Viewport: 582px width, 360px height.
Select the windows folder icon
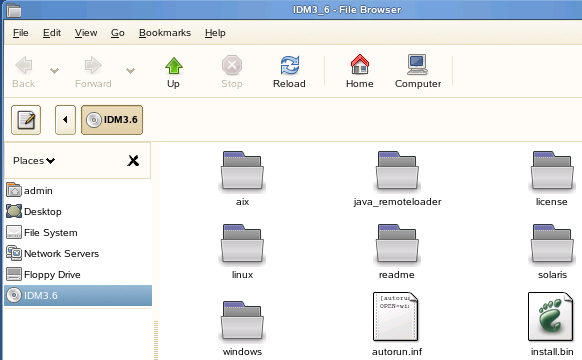[242, 321]
